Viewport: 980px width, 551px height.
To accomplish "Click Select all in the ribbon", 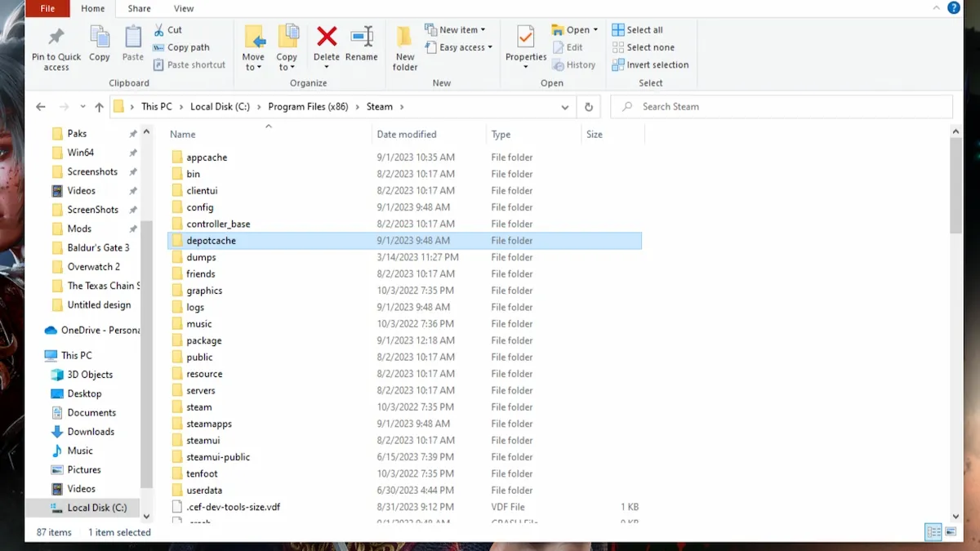I will pyautogui.click(x=638, y=29).
